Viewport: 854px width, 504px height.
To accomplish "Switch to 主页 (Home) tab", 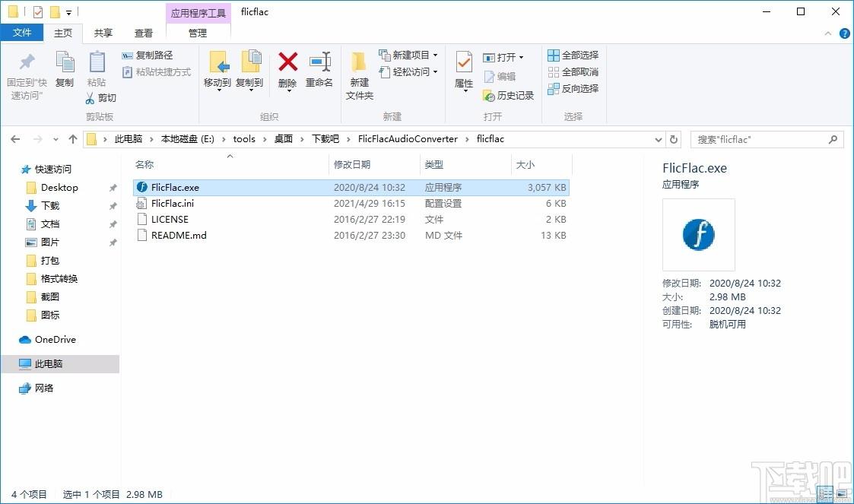I will coord(62,33).
